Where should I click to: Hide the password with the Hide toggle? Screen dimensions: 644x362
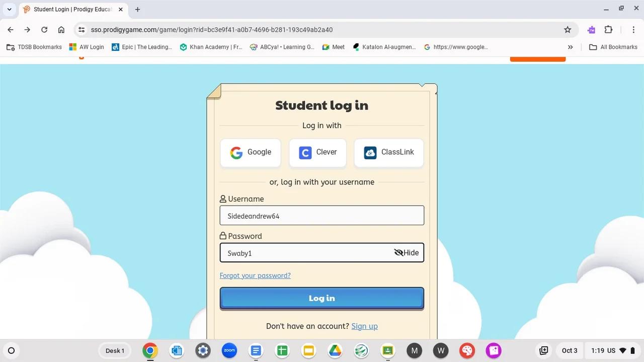coord(407,253)
